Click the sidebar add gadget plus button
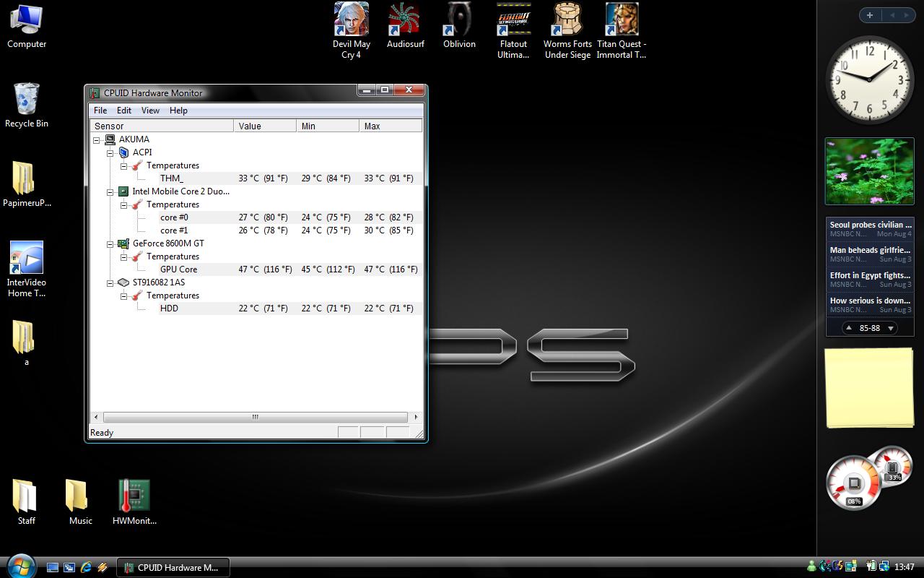The width and height of the screenshot is (924, 578). 870,14
